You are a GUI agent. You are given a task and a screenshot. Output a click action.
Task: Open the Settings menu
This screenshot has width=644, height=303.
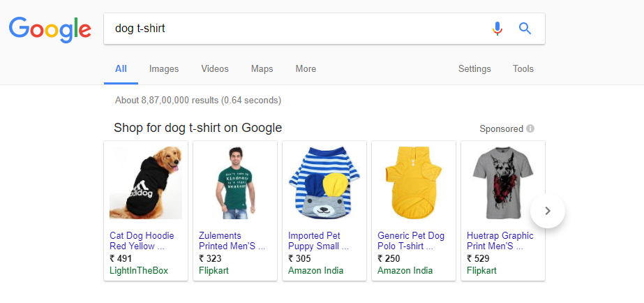point(474,69)
